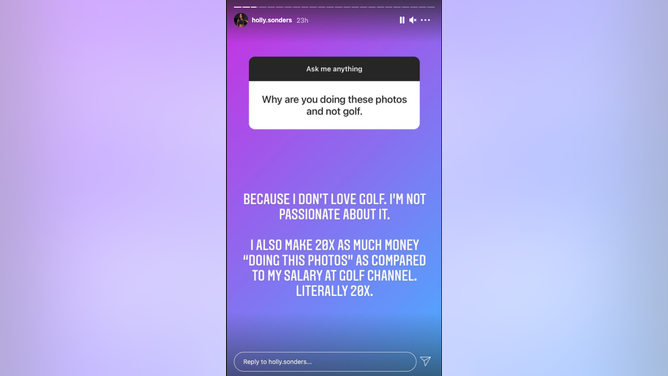The height and width of the screenshot is (376, 668).
Task: Click the blurred background left of the story
Action: (113, 188)
